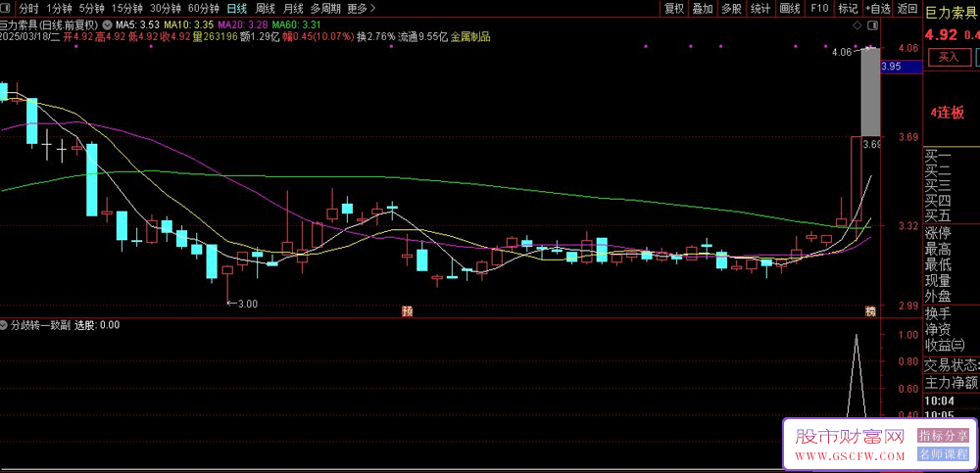The height and width of the screenshot is (473, 980).
Task: Open the 复权 adjustment menu
Action: [674, 8]
